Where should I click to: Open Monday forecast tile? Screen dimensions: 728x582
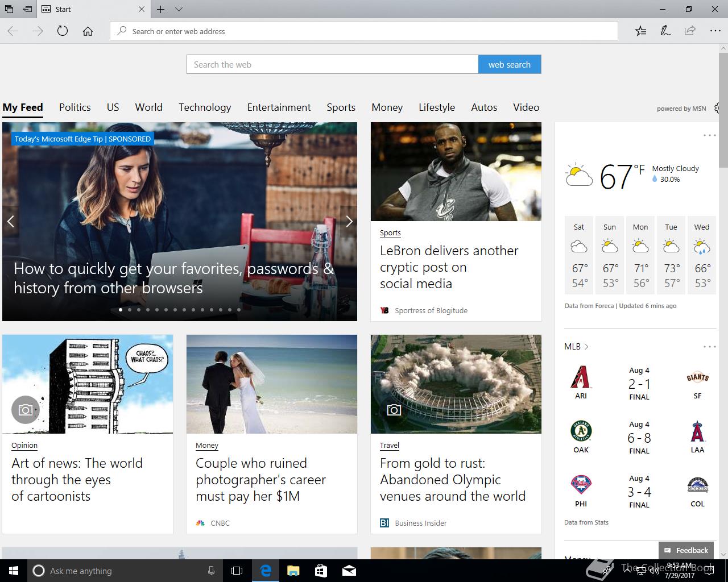[x=640, y=255]
